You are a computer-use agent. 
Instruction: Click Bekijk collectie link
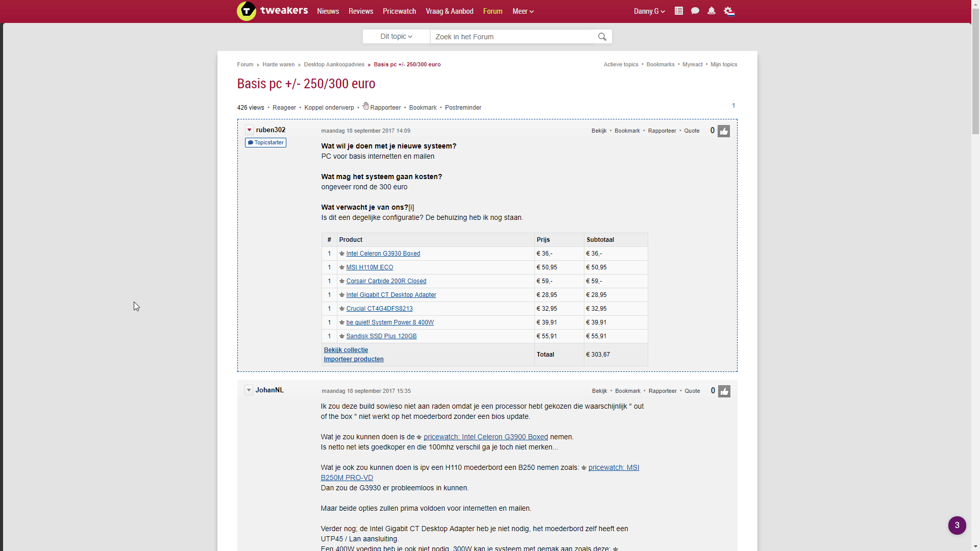(346, 350)
